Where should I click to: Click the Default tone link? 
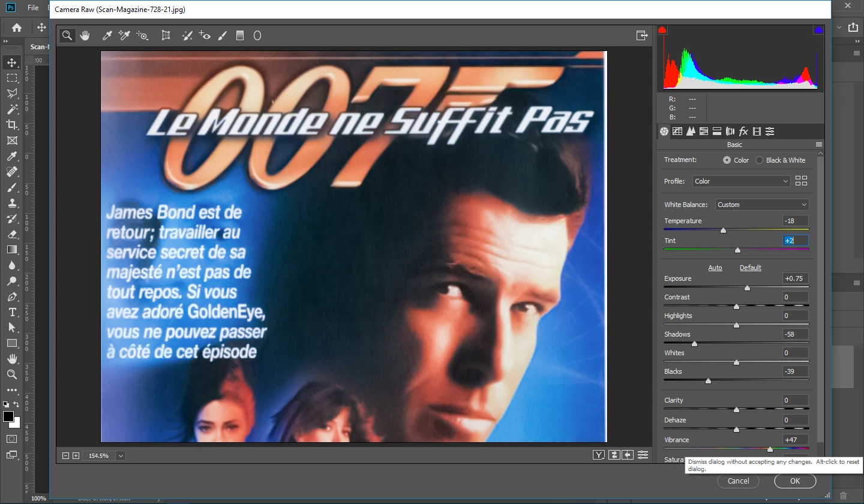pyautogui.click(x=751, y=268)
